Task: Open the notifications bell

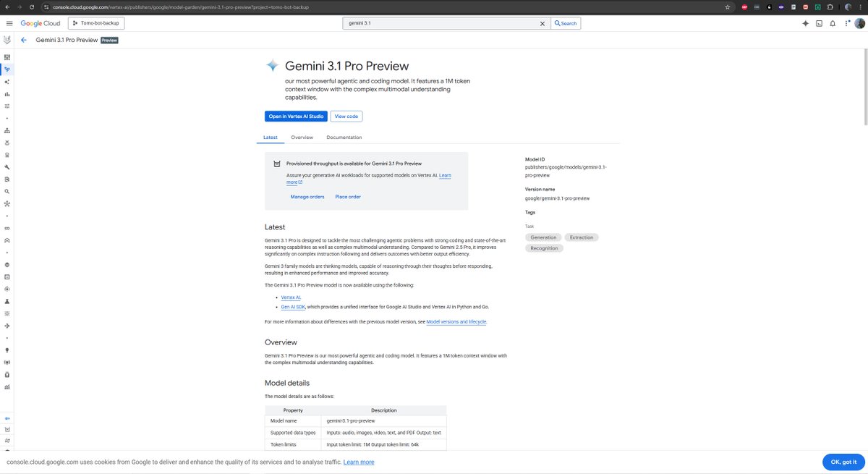Action: pyautogui.click(x=833, y=23)
